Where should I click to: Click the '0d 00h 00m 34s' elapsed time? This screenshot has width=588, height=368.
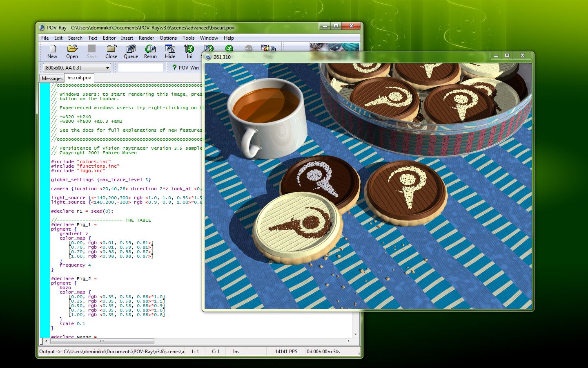coord(323,351)
